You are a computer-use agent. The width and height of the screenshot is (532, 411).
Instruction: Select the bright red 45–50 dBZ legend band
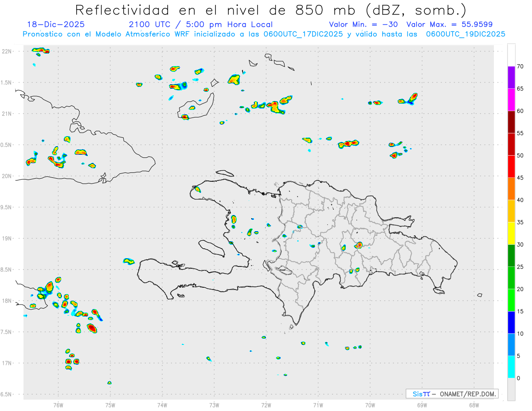coord(511,166)
